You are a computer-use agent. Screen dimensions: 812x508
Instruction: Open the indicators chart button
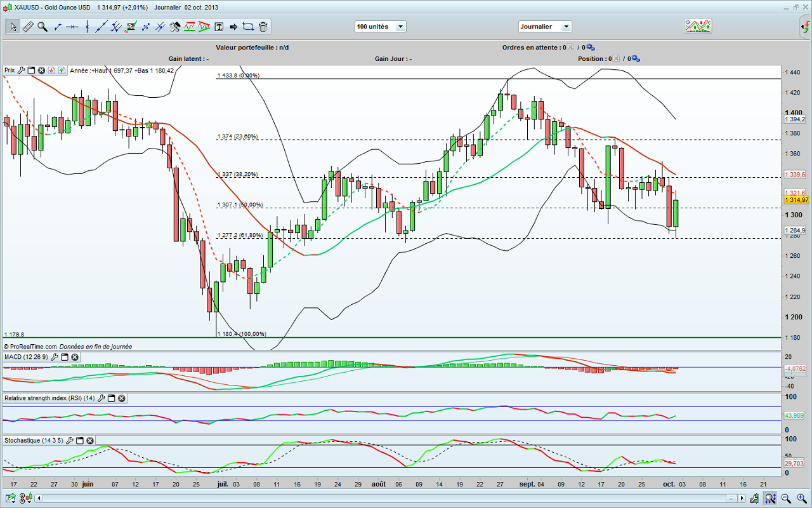coord(697,26)
